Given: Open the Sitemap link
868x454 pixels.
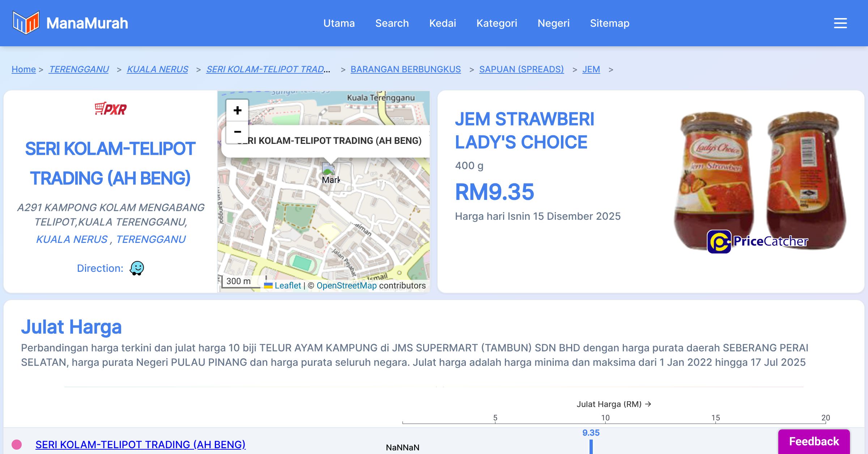Looking at the screenshot, I should pyautogui.click(x=609, y=23).
